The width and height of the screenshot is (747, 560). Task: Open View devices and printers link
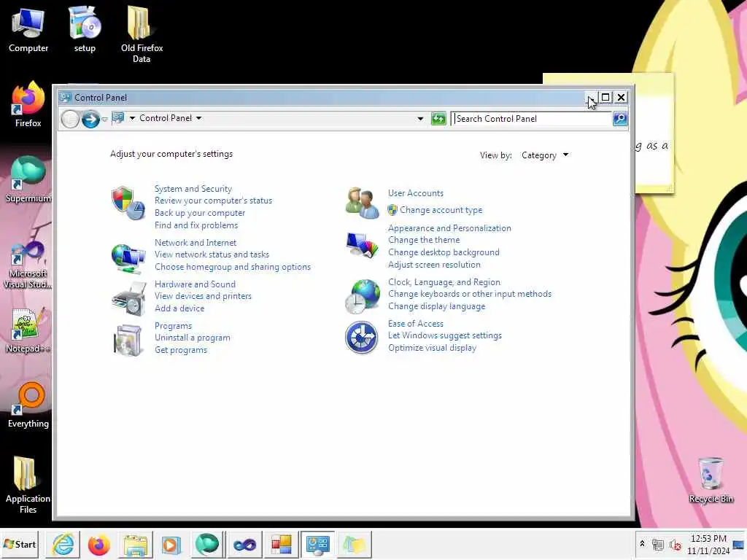203,296
